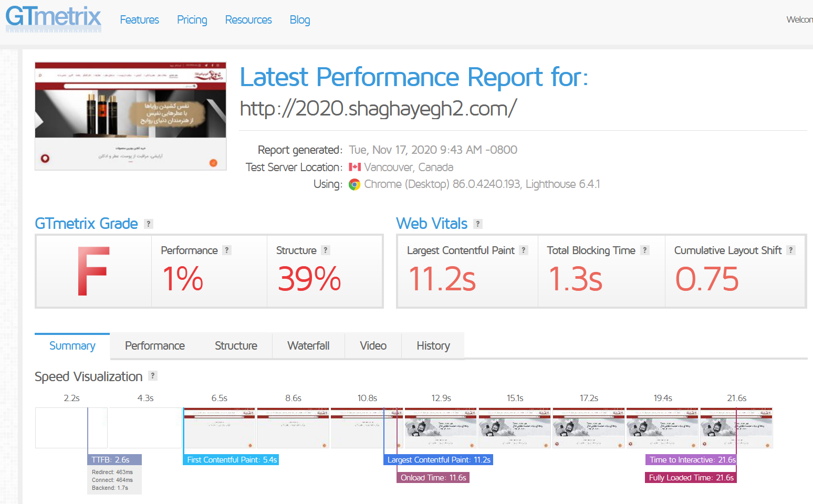Click the website screenshot thumbnail
The height and width of the screenshot is (504, 813).
click(x=130, y=116)
